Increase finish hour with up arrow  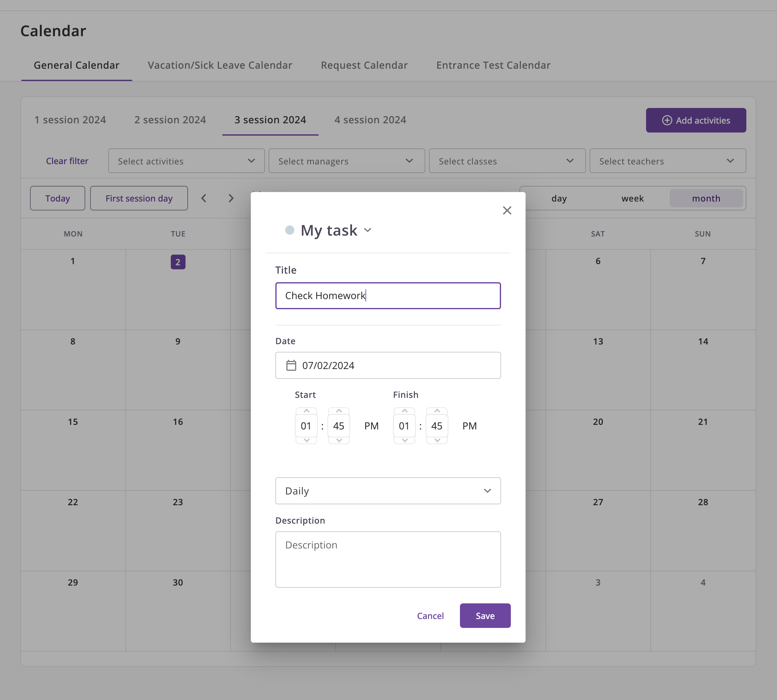[x=404, y=411]
